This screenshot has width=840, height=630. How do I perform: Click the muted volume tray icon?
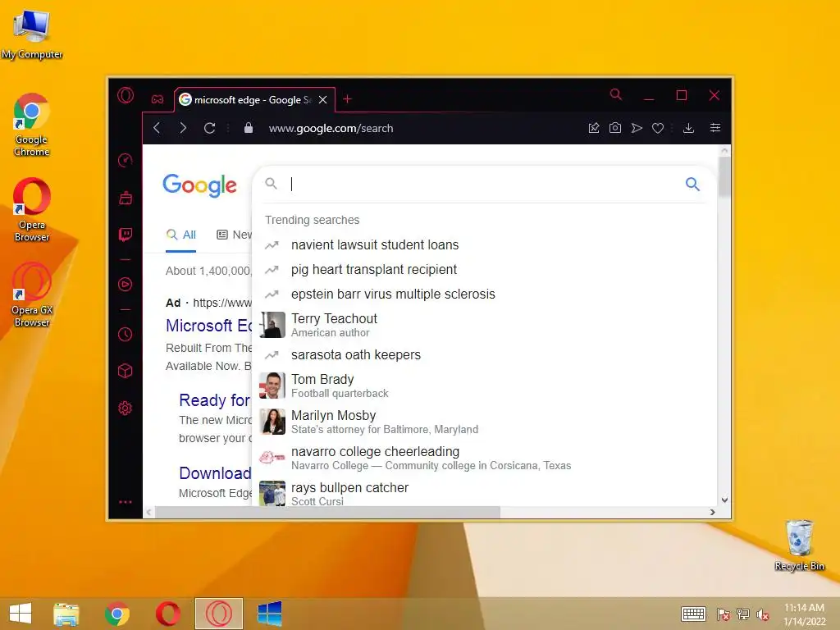coord(763,614)
